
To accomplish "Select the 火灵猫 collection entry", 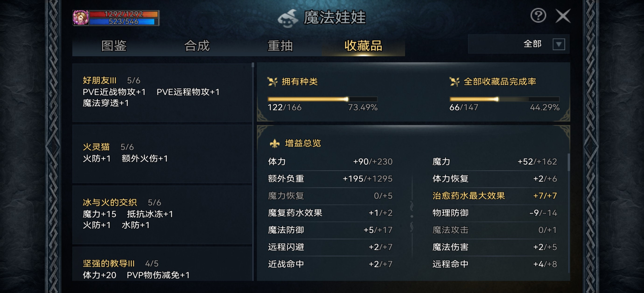I will 162,153.
